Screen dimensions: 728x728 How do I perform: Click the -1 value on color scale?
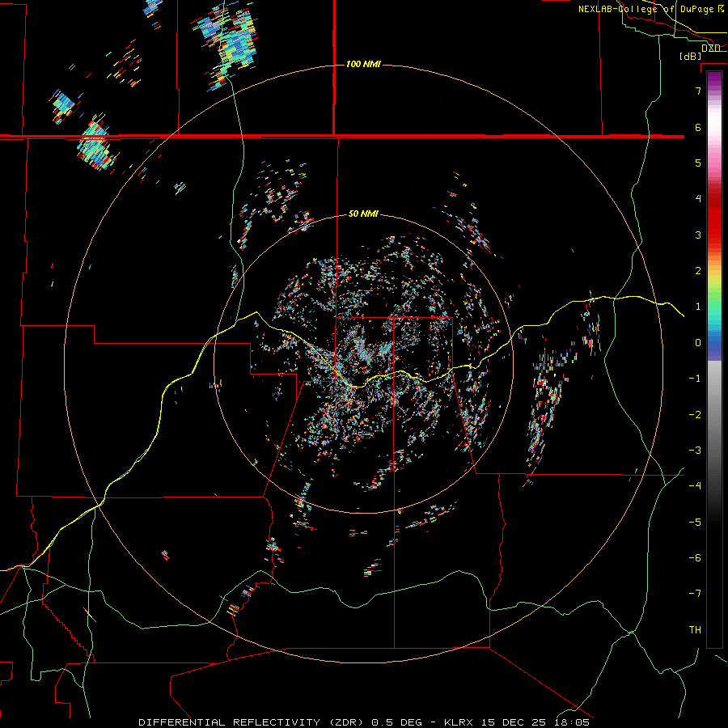pos(695,379)
